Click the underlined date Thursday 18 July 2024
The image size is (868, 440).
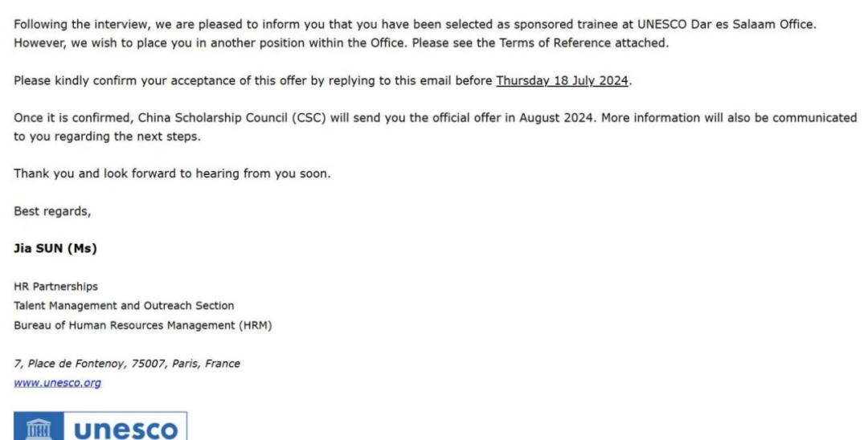point(562,80)
